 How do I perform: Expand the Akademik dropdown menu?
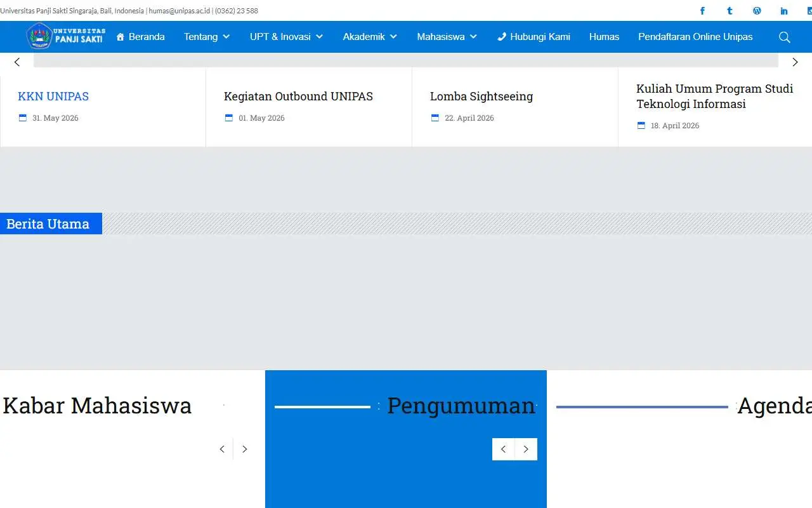pos(370,37)
